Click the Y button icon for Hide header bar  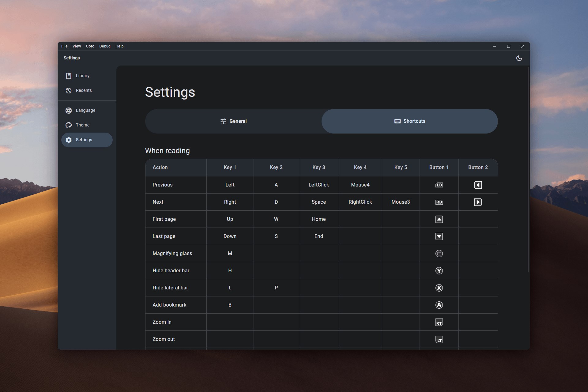tap(439, 270)
